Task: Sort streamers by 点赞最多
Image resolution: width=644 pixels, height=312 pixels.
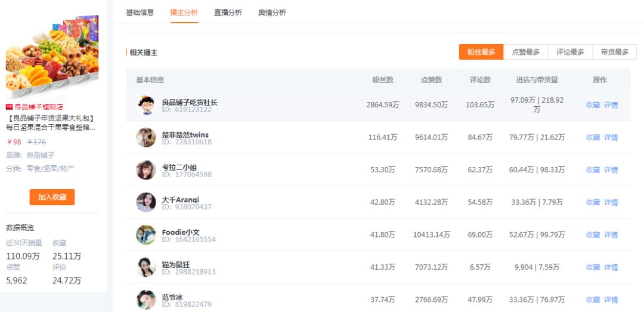Action: 526,52
